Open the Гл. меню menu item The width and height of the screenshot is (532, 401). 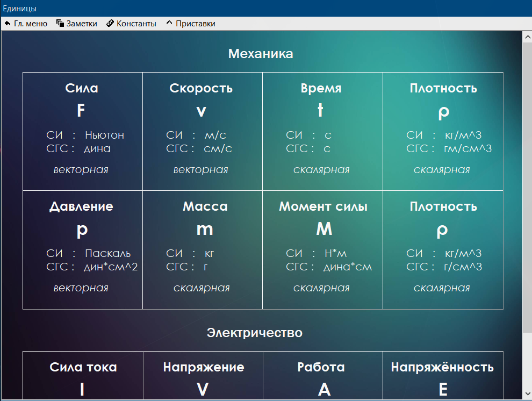(26, 24)
